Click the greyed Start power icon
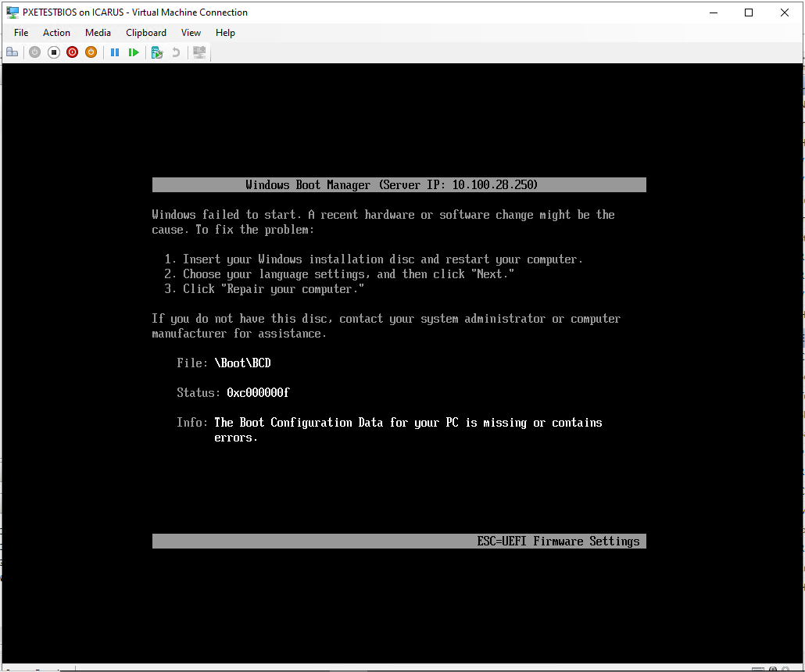 pos(35,52)
